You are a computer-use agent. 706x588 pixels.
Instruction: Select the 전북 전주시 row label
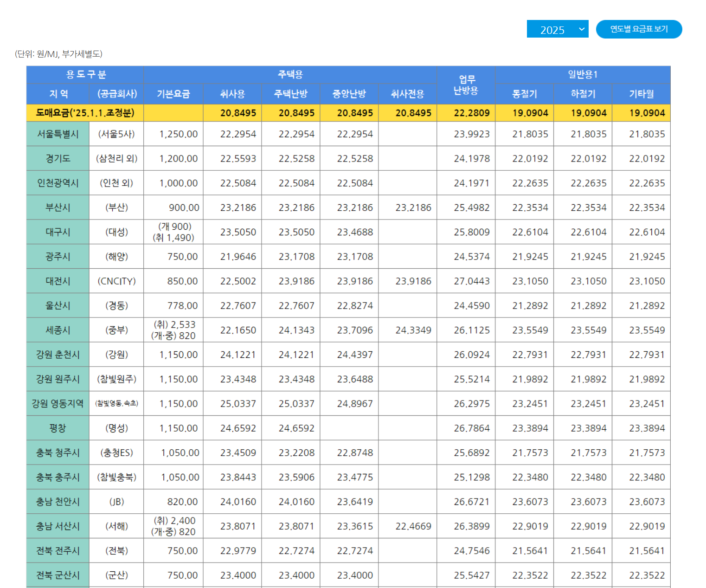pos(58,551)
